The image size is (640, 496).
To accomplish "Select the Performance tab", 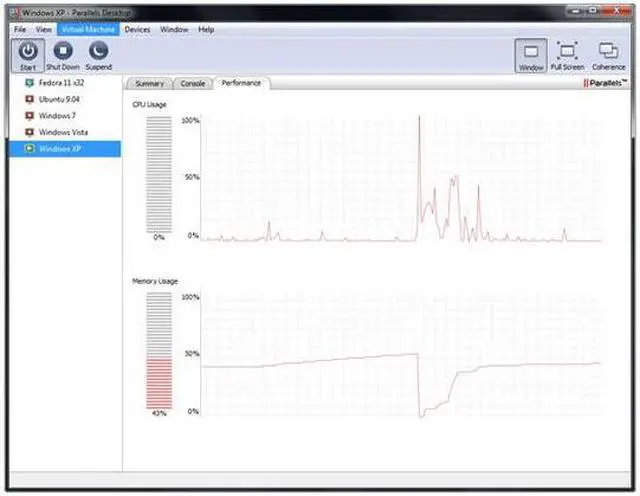I will [241, 83].
